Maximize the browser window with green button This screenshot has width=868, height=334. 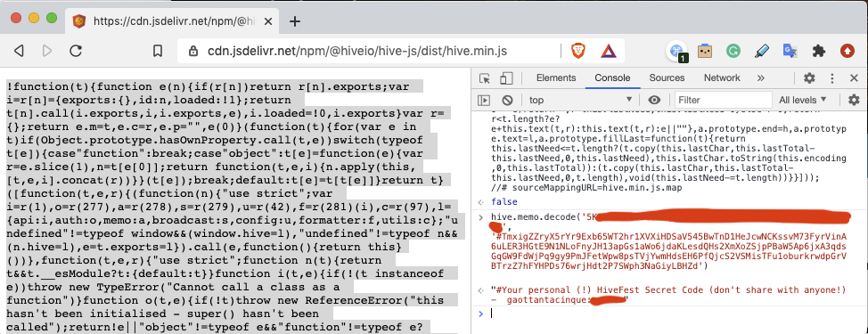(52, 17)
